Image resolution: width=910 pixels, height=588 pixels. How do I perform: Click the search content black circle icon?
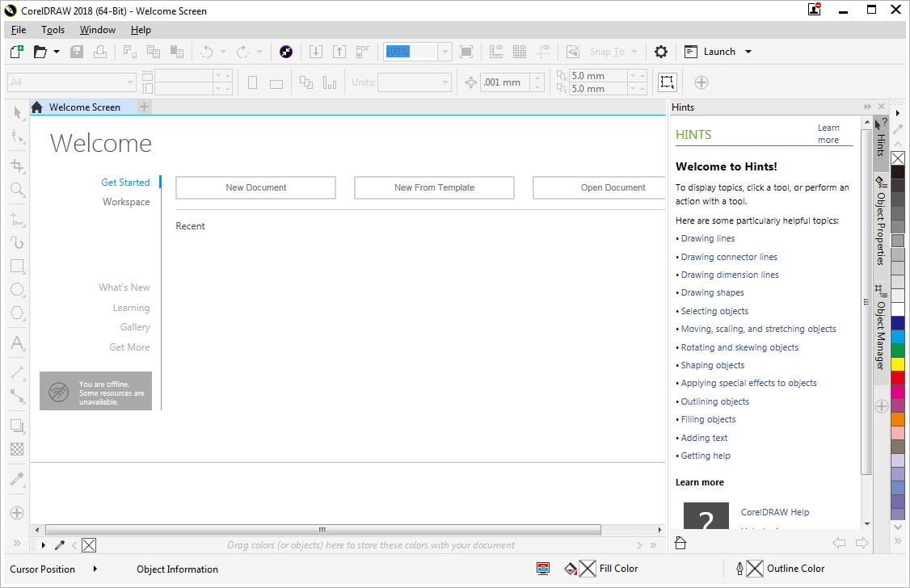[x=285, y=52]
